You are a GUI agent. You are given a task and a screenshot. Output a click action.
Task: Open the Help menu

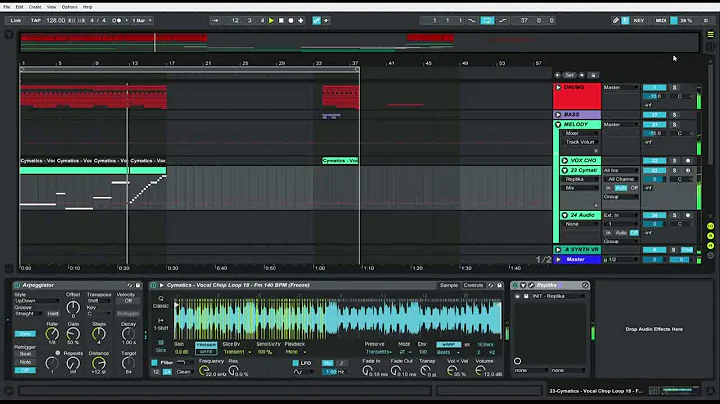pyautogui.click(x=87, y=7)
